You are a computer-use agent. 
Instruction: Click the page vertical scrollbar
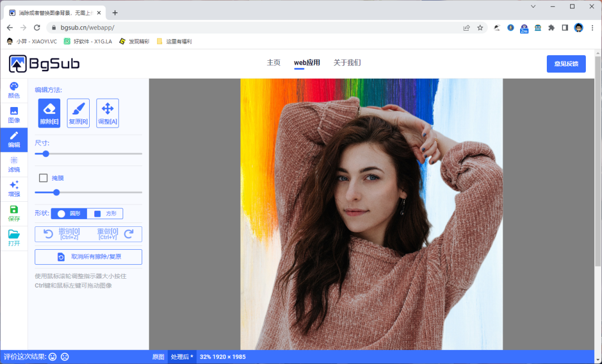(598, 161)
